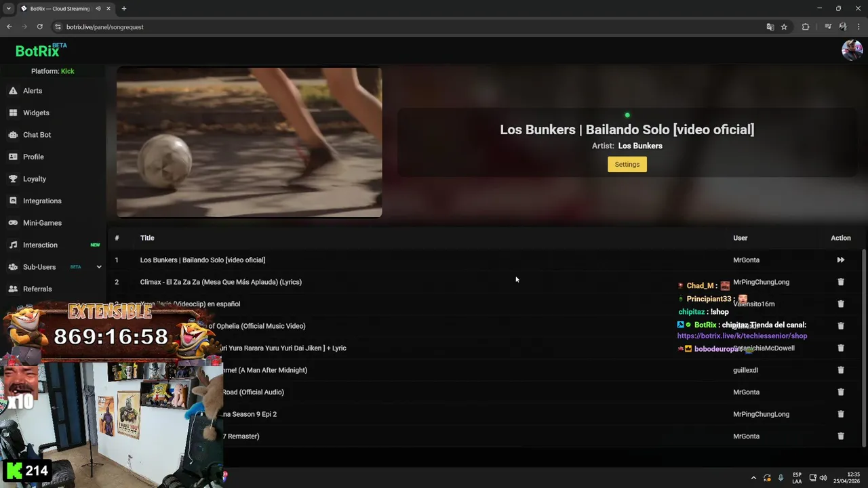Open the Mini-Games gamepad icon

[x=13, y=223]
